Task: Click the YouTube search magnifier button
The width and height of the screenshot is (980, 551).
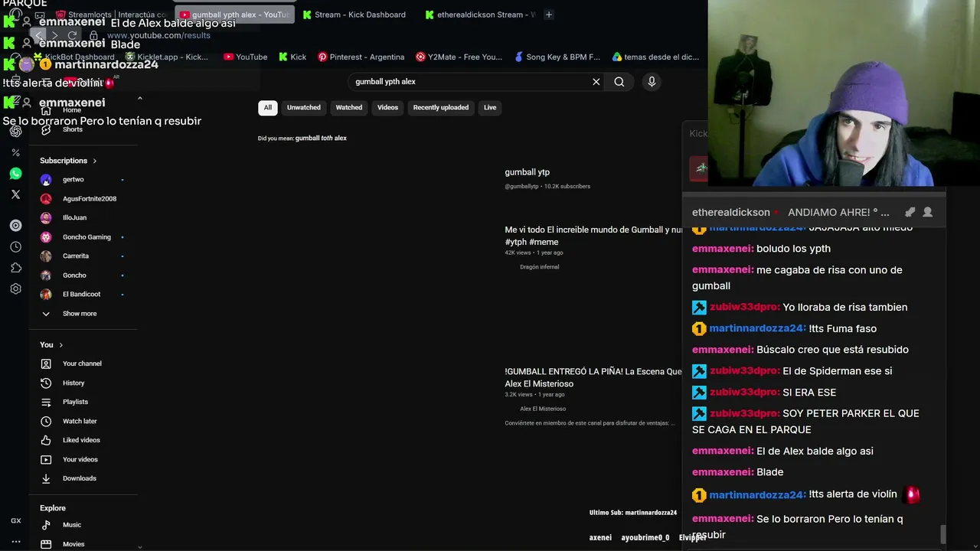Action: (x=619, y=82)
